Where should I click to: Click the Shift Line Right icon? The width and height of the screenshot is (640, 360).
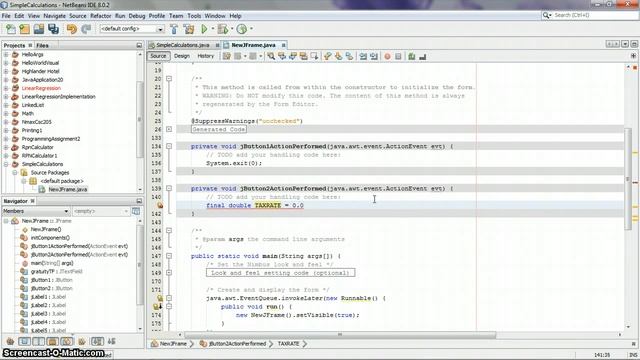[x=373, y=56]
